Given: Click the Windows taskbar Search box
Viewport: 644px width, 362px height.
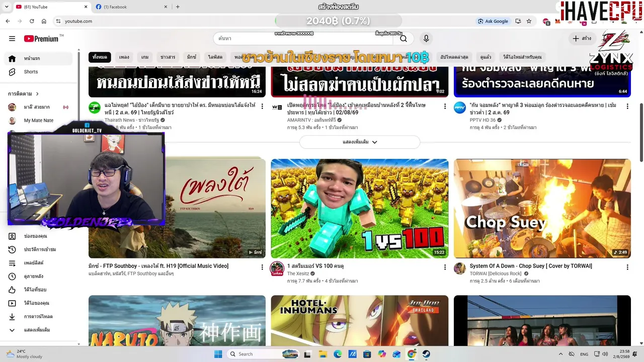Looking at the screenshot, I should 263,354.
